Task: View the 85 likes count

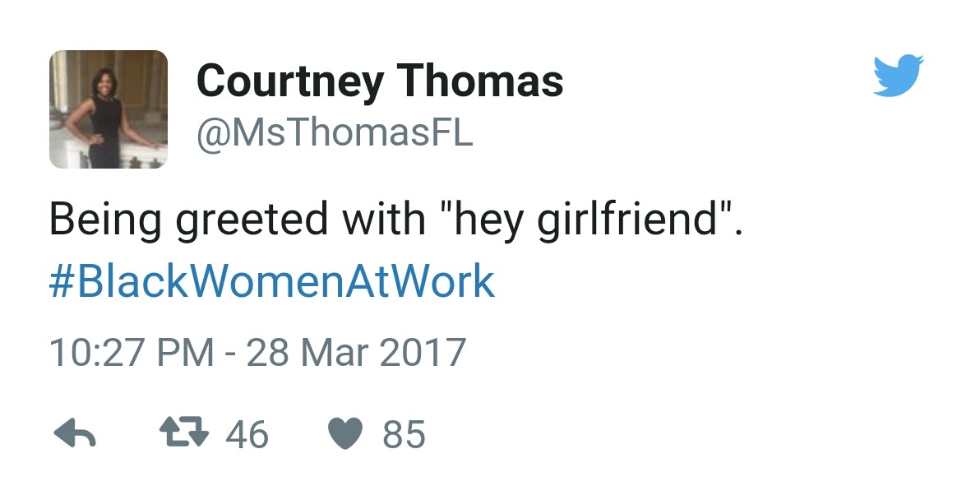Action: [x=404, y=434]
